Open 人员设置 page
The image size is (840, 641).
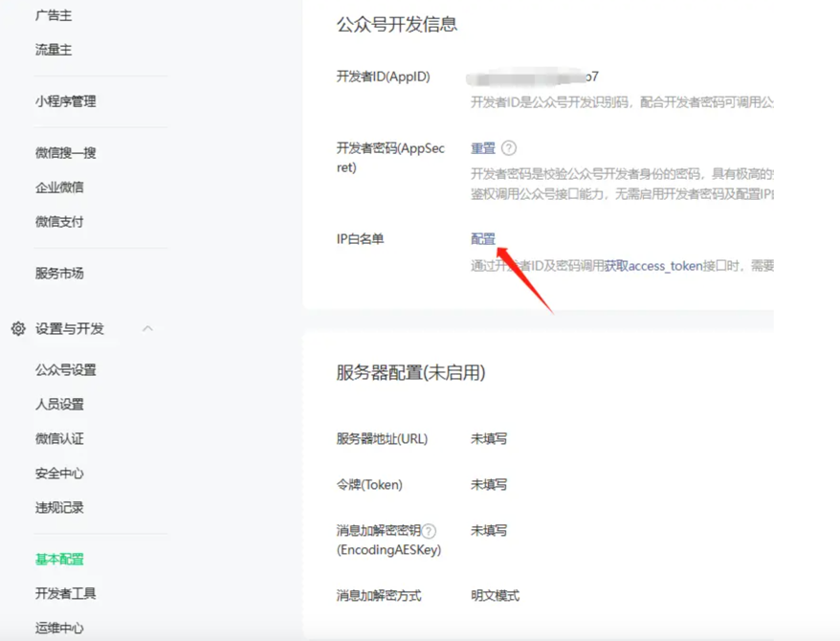(59, 405)
